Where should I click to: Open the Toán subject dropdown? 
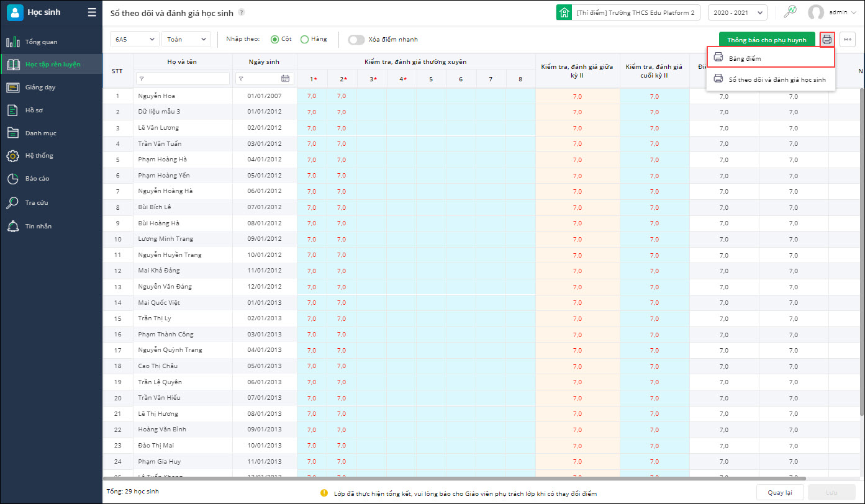(x=186, y=39)
